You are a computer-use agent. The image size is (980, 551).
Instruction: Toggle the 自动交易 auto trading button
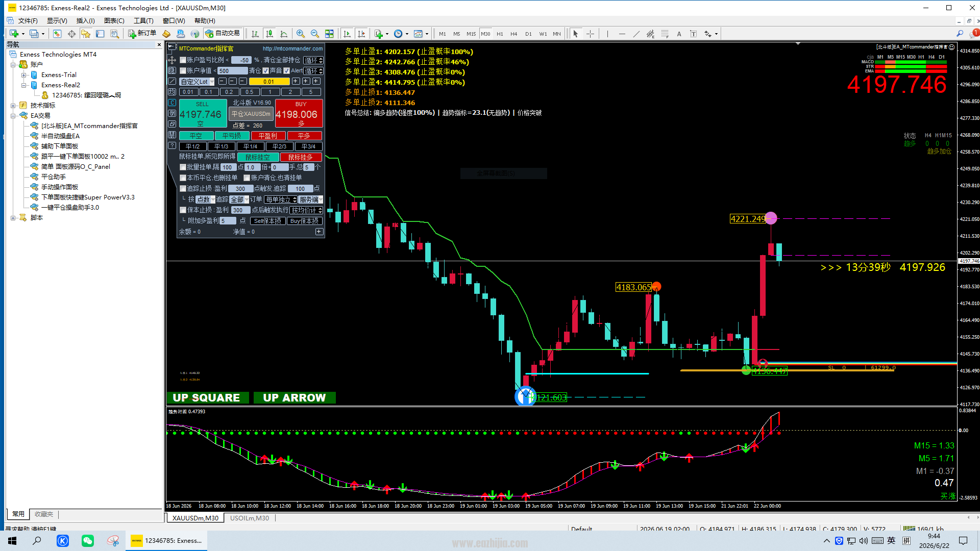(223, 34)
